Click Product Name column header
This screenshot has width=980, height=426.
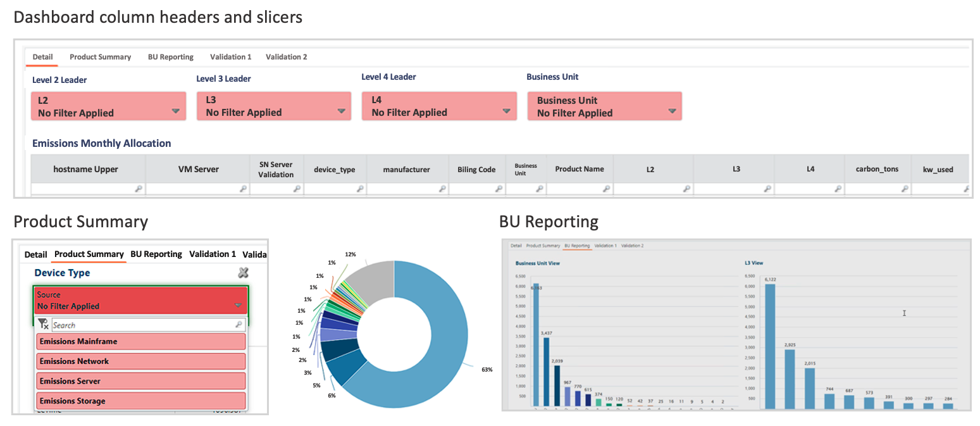[x=580, y=170]
